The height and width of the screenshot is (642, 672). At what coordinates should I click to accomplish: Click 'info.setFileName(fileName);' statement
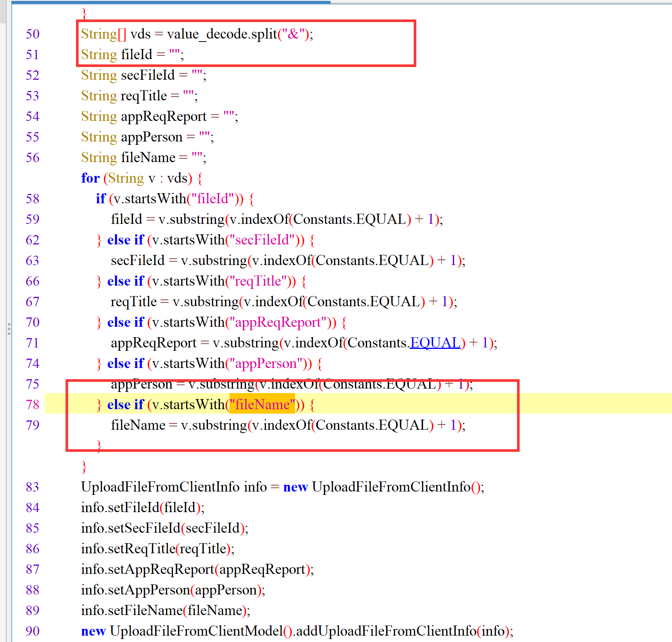point(166,611)
